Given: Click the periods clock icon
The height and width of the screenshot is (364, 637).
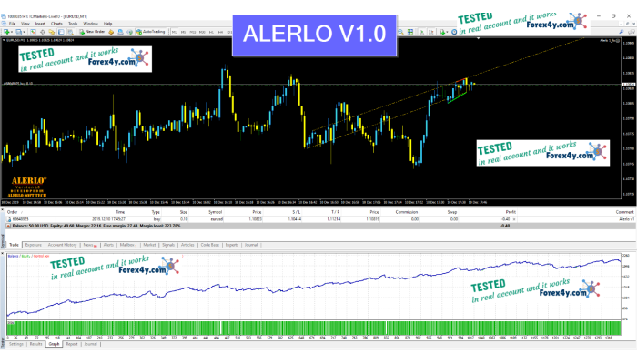Looking at the screenshot, I should [x=454, y=32].
